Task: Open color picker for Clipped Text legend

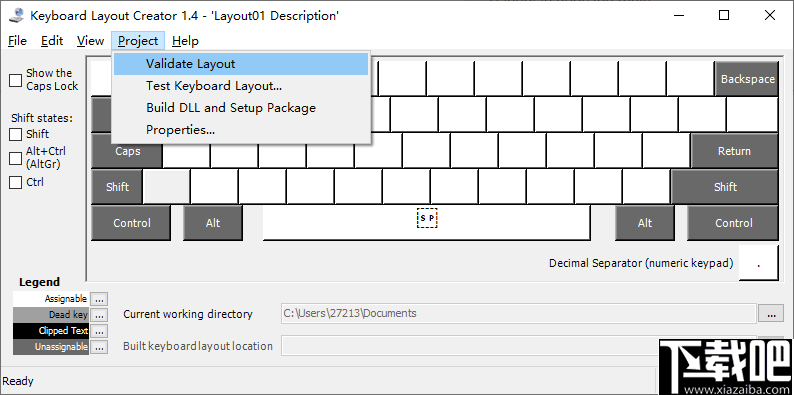Action: pos(99,331)
